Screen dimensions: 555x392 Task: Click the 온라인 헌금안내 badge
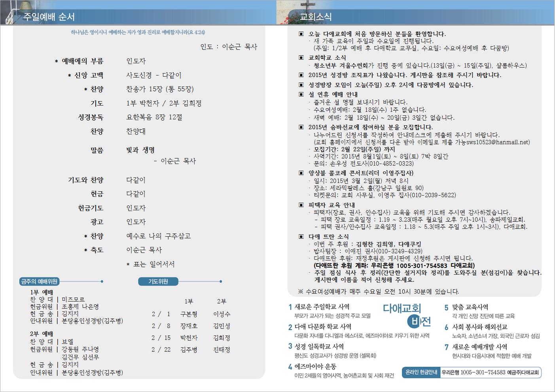click(x=421, y=372)
